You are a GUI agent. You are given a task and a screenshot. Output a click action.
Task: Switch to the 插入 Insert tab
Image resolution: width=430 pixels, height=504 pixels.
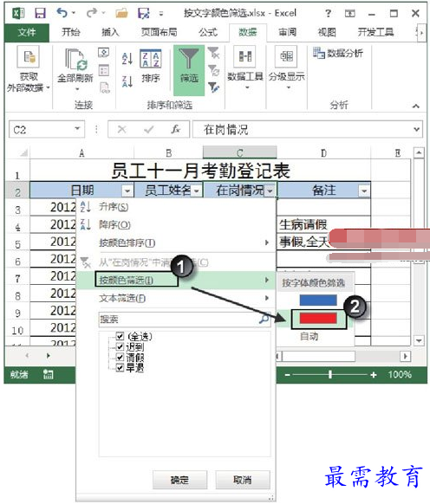coord(110,32)
